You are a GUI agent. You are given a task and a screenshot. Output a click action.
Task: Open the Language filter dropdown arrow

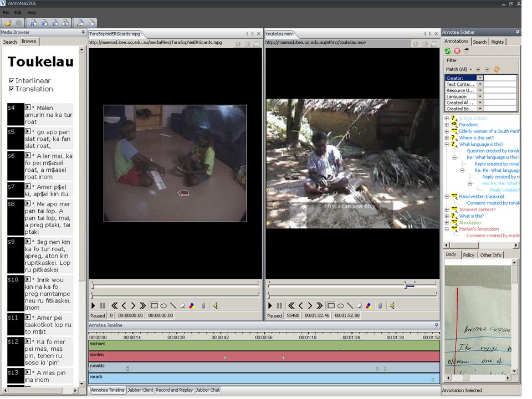tap(480, 96)
